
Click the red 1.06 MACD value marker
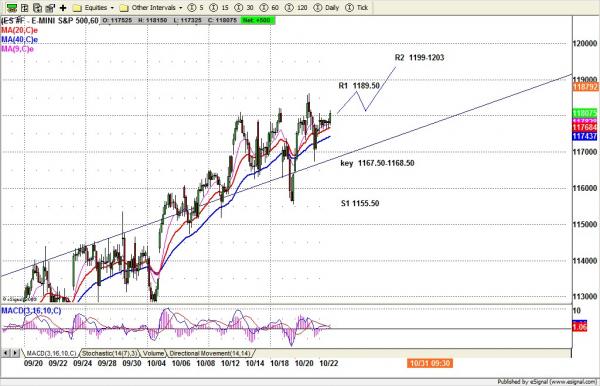coord(580,327)
